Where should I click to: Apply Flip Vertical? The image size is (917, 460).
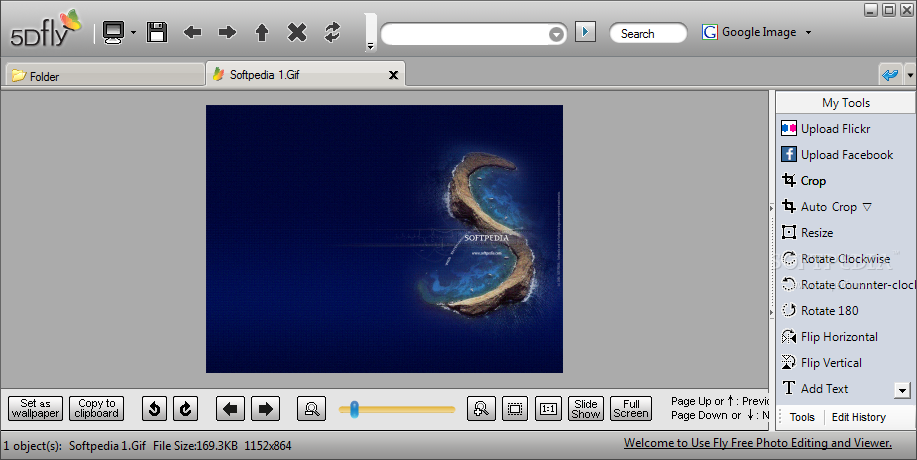[821, 362]
